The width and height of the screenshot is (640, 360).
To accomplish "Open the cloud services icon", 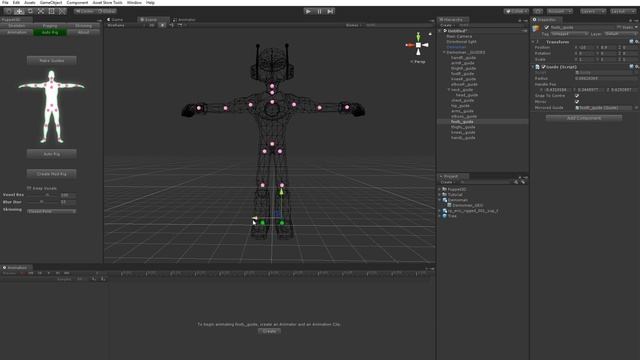I will [538, 11].
